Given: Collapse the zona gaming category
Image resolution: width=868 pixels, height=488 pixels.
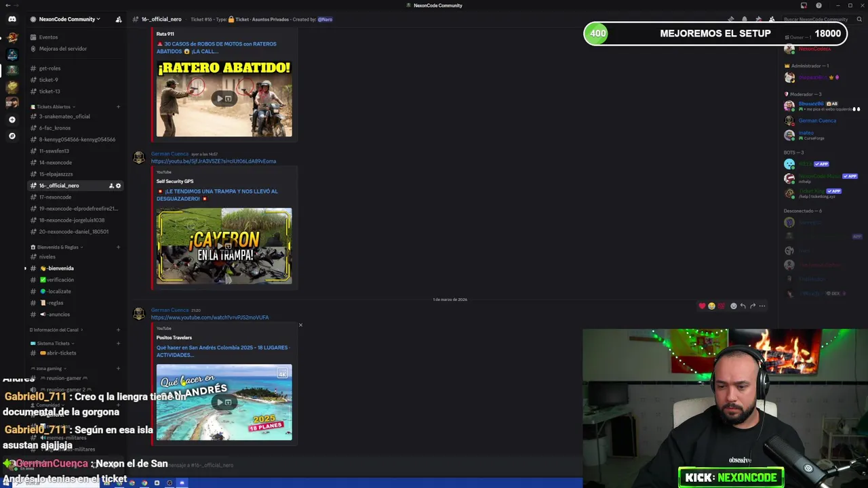Looking at the screenshot, I should click(x=48, y=369).
